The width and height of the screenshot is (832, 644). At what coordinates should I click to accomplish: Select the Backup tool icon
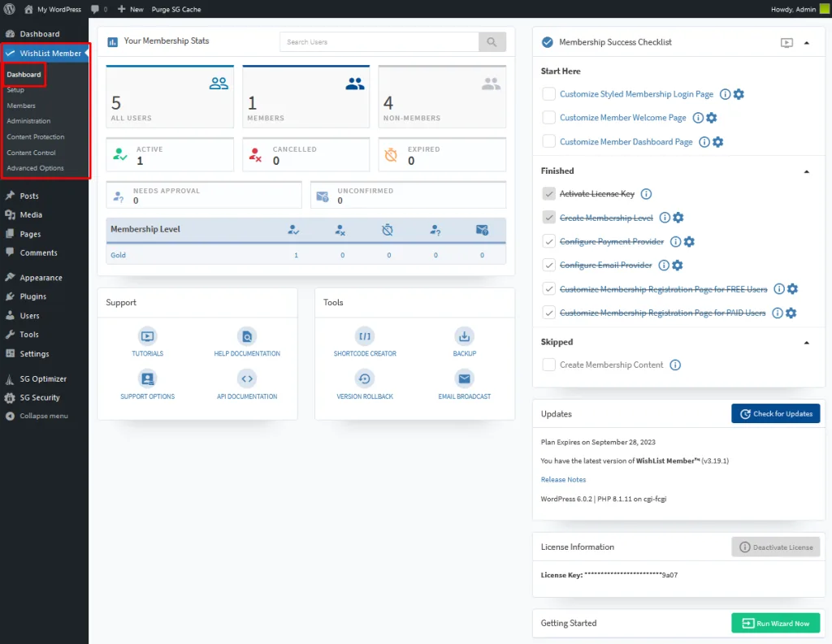pyautogui.click(x=464, y=335)
